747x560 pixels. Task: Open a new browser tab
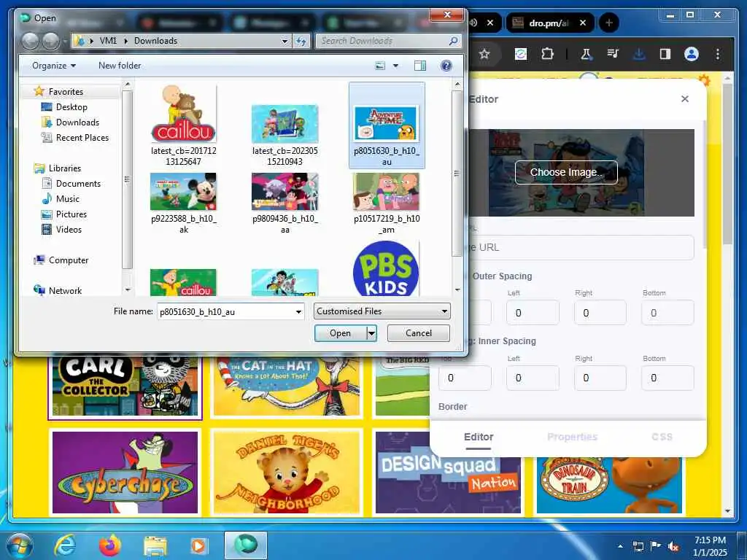(x=609, y=23)
